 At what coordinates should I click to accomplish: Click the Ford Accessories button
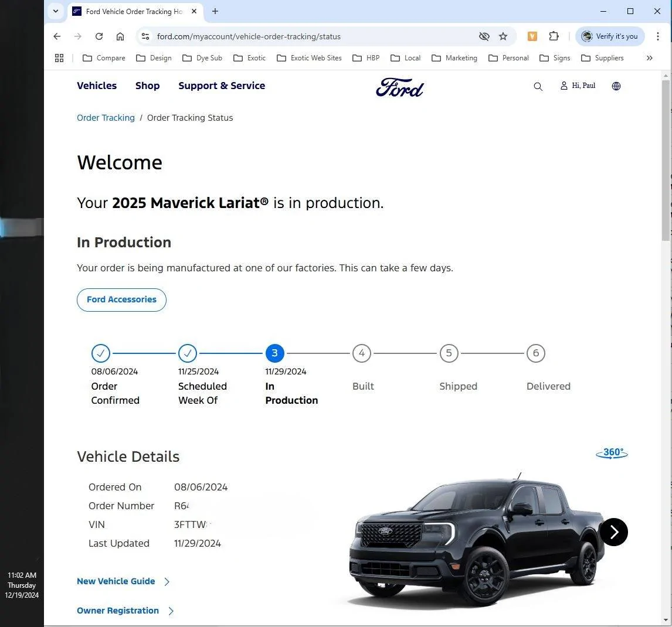coord(122,300)
